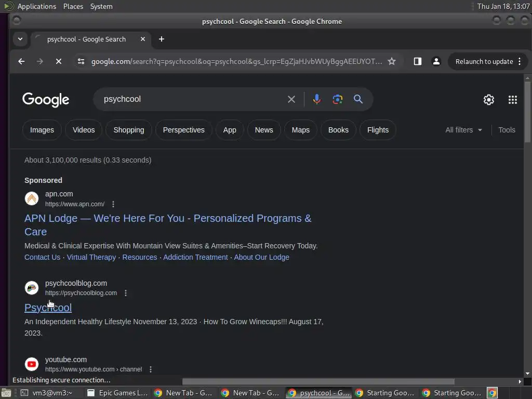Open Chrome side panel icon

(417, 61)
